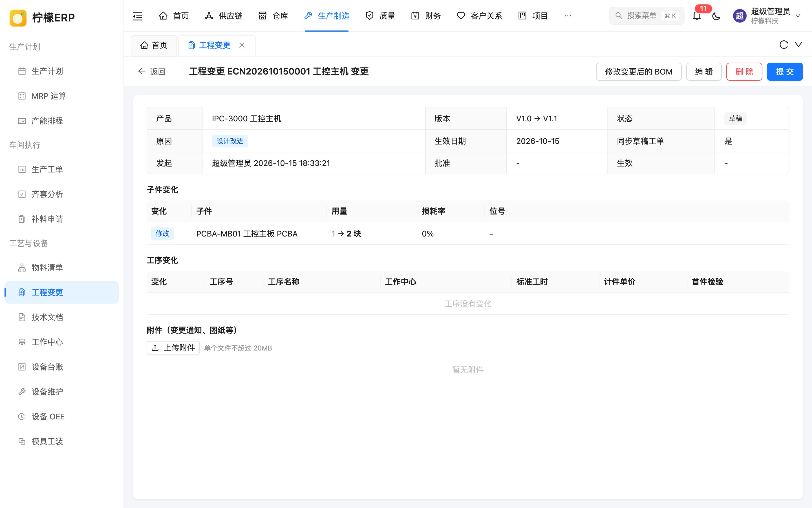Toggle dark mode moon icon
Image resolution: width=812 pixels, height=508 pixels.
716,16
